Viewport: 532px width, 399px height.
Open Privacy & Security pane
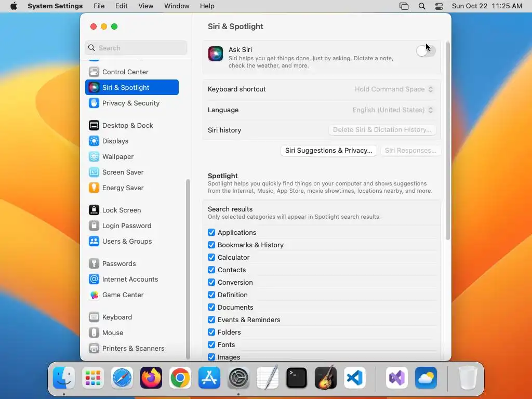(132, 103)
